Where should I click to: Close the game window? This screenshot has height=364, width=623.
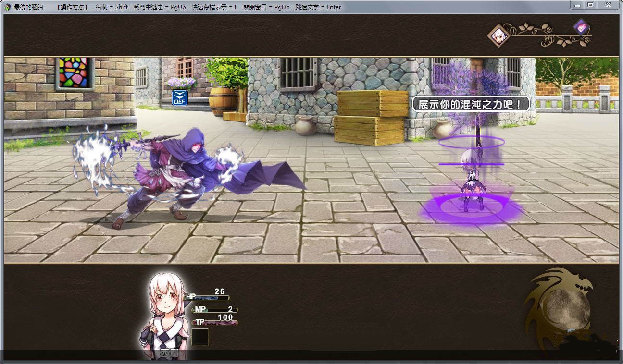(608, 5)
